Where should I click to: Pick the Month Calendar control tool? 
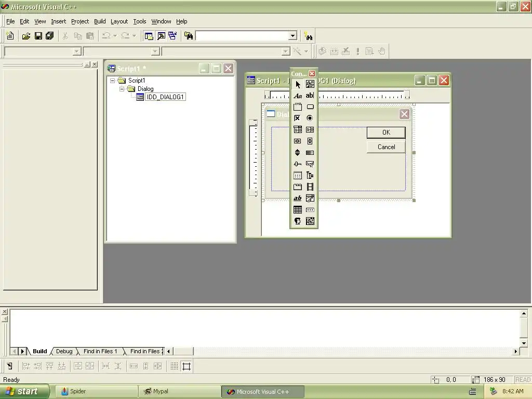pos(298,210)
